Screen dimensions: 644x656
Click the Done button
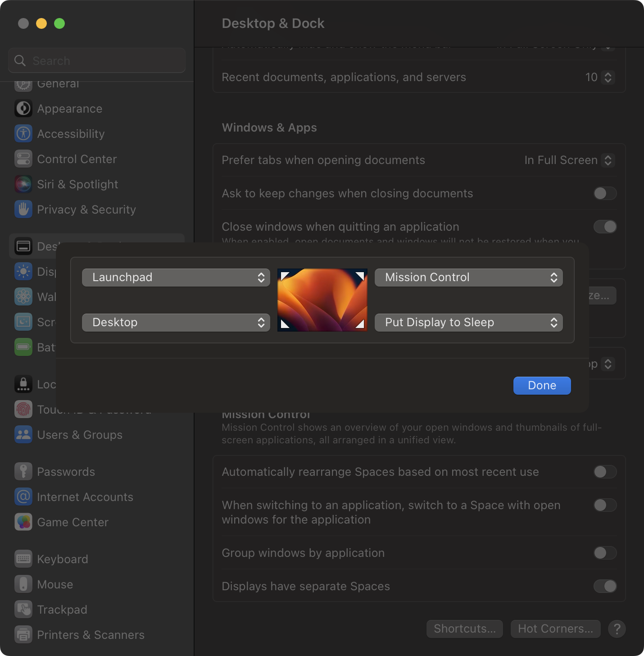pos(542,386)
